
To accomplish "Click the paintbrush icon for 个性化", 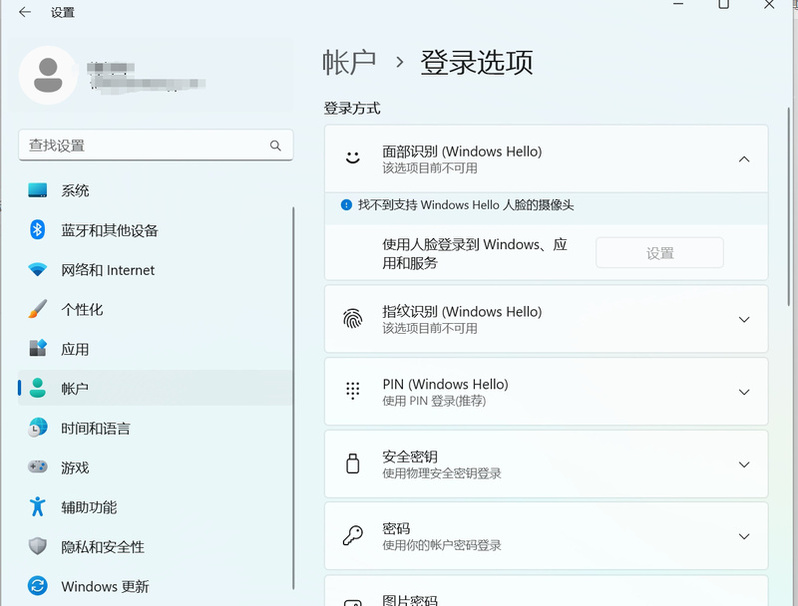I will [38, 309].
